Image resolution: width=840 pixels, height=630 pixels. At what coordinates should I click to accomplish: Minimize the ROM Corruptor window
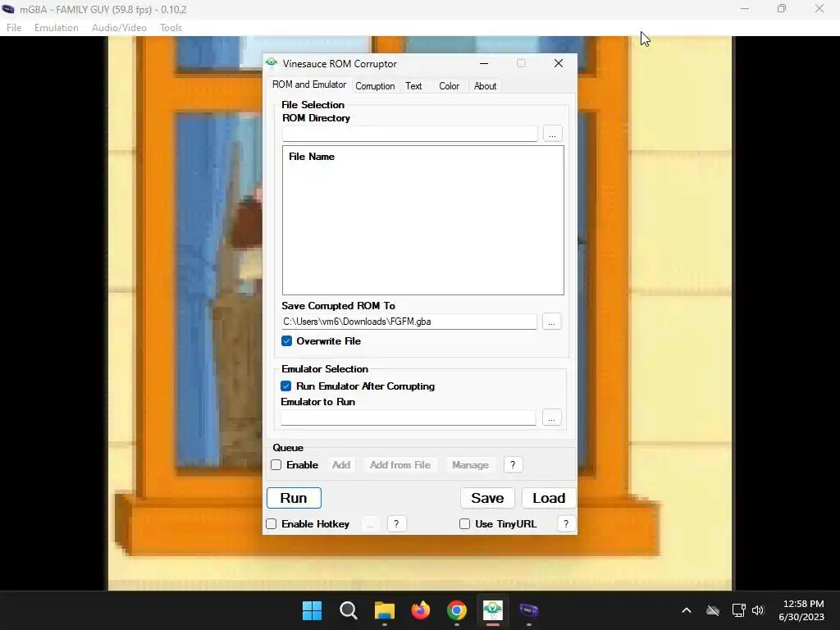click(x=484, y=63)
